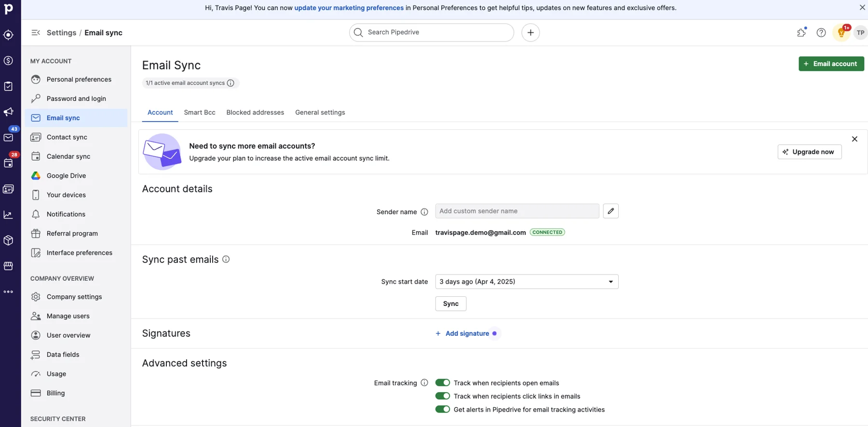The image size is (868, 427).
Task: Select Email sync in sidebar
Action: coord(76,118)
